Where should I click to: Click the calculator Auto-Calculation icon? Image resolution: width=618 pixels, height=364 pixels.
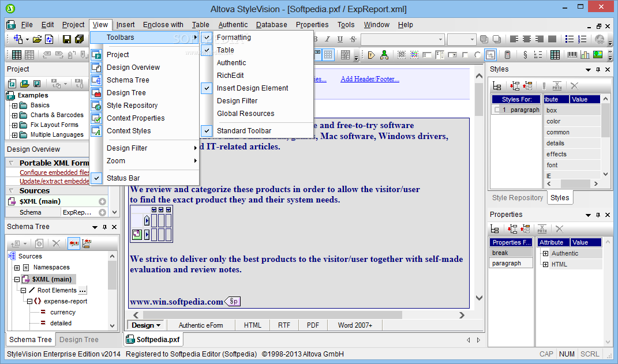click(x=508, y=55)
